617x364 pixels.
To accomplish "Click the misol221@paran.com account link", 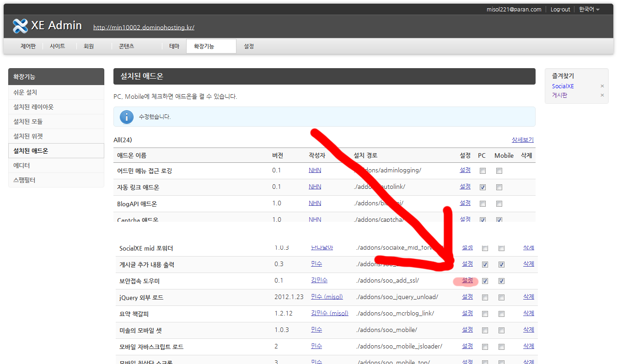I will tap(514, 9).
